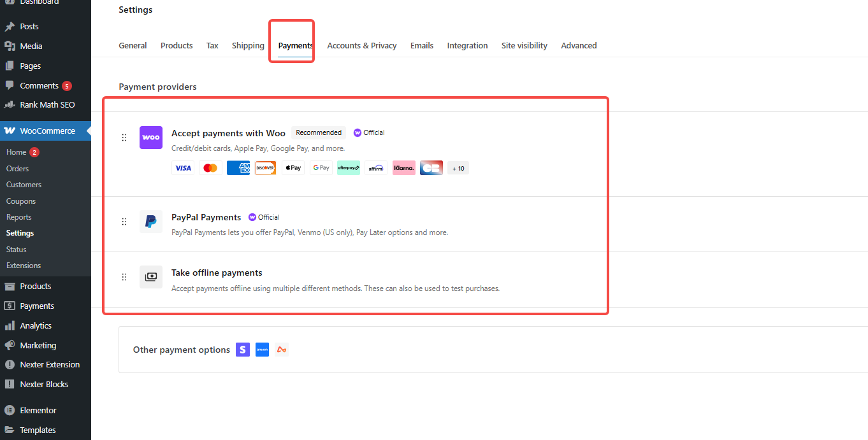Open the Shipping settings tab
The image size is (868, 440).
(248, 45)
